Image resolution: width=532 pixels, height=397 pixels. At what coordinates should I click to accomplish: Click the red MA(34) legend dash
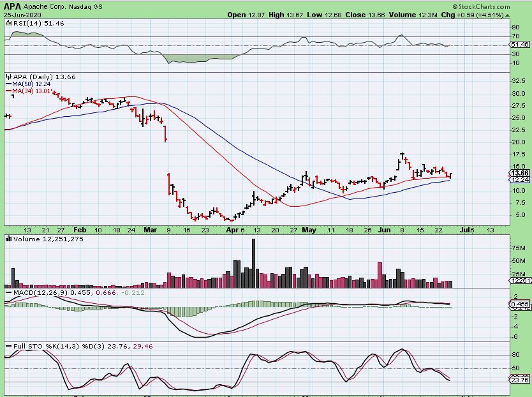pos(8,91)
